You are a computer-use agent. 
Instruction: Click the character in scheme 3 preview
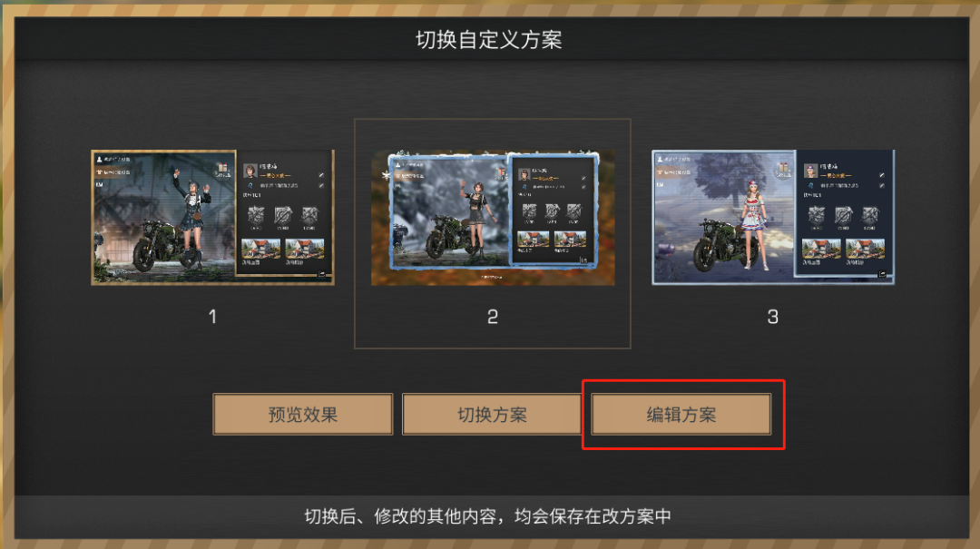754,222
